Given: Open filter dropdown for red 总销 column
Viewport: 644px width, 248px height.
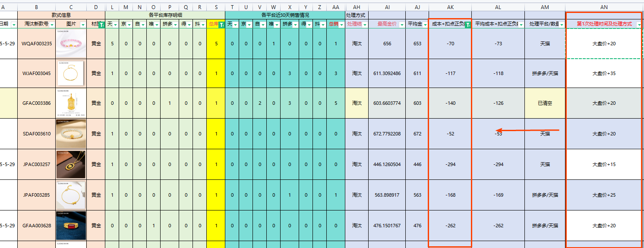Looking at the screenshot, I should coord(341,25).
